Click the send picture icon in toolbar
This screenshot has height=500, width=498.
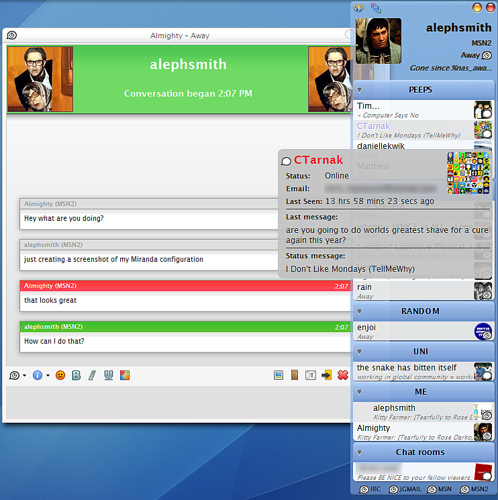coord(278,375)
